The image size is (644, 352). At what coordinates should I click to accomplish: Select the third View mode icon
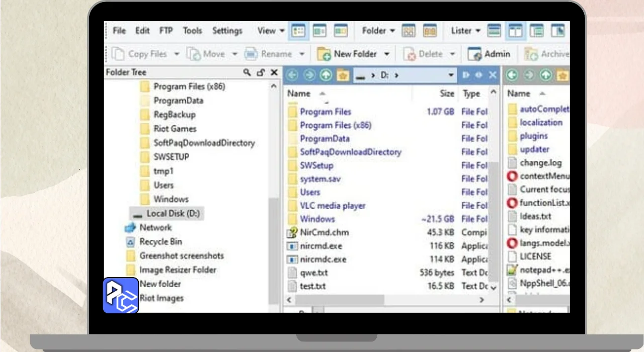pyautogui.click(x=341, y=31)
